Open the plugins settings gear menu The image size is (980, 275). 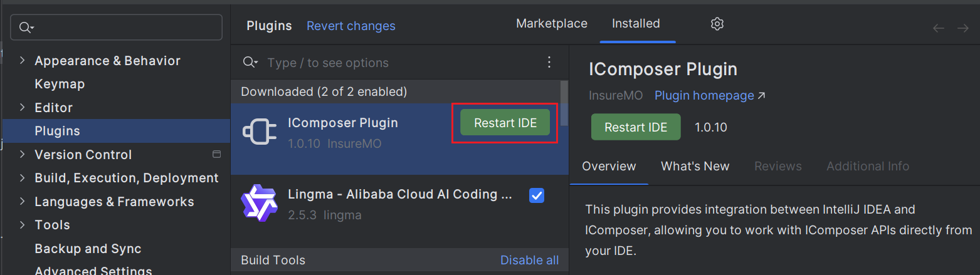coord(717,24)
